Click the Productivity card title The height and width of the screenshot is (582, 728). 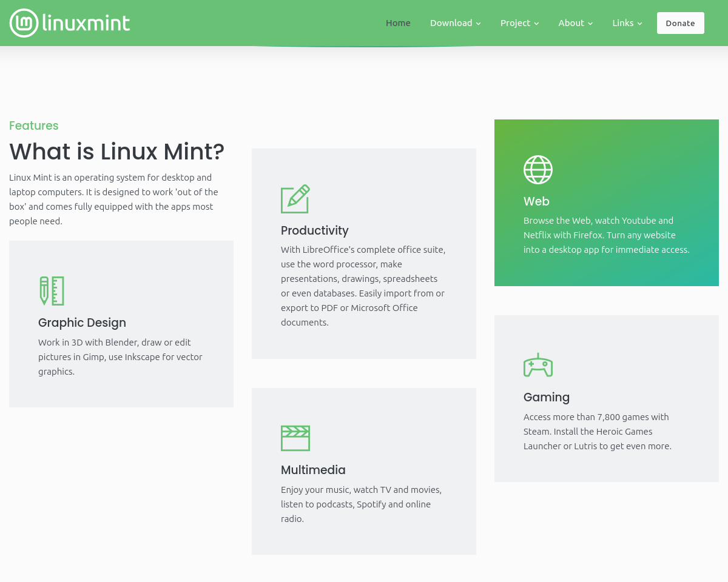[x=315, y=230]
